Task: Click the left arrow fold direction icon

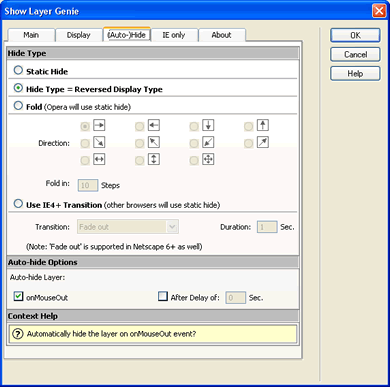Action: (x=154, y=125)
